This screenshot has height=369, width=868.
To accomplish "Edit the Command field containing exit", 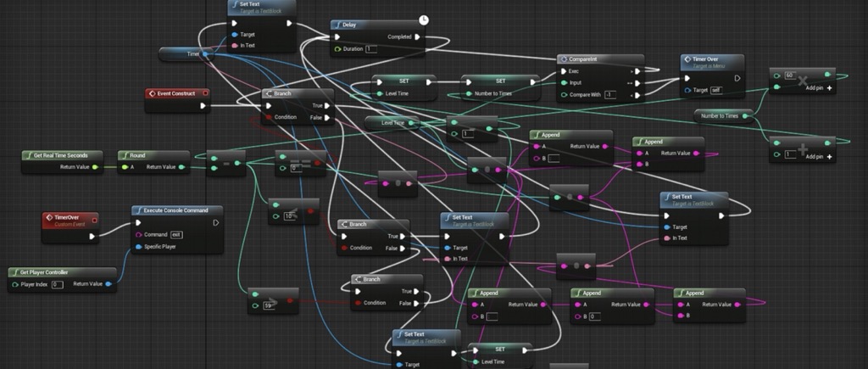I will [x=176, y=235].
